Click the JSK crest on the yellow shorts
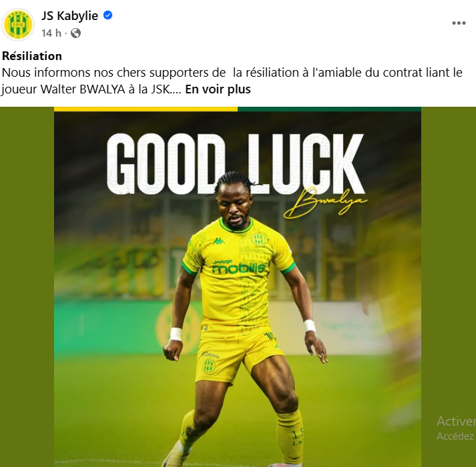 coord(209,366)
